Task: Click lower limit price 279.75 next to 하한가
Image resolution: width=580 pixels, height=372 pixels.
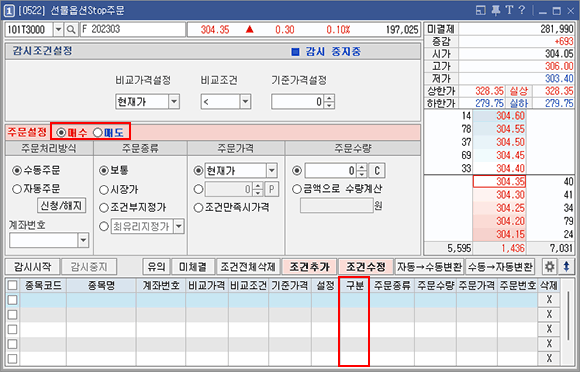Action: [x=489, y=103]
